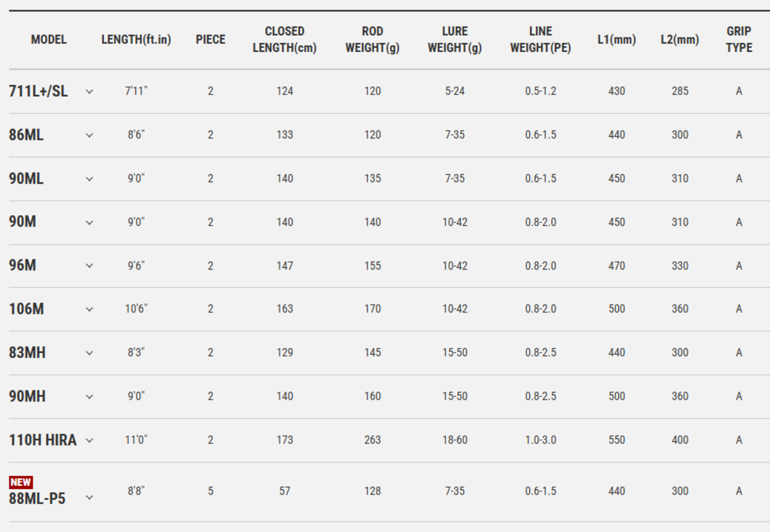Expand the 90MH row chevron
This screenshot has width=770, height=532.
point(89,397)
